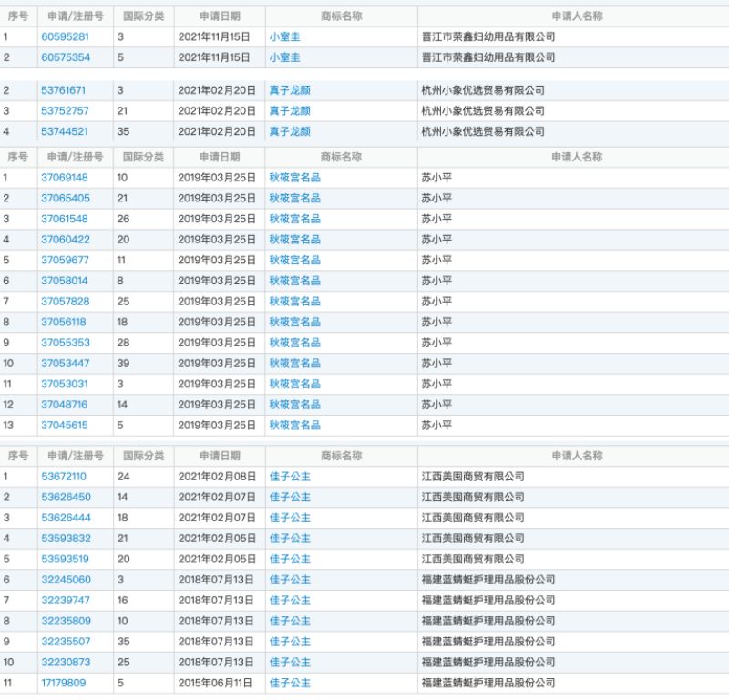The image size is (729, 700).
Task: Open registration number 37069148
Action: pyautogui.click(x=65, y=177)
